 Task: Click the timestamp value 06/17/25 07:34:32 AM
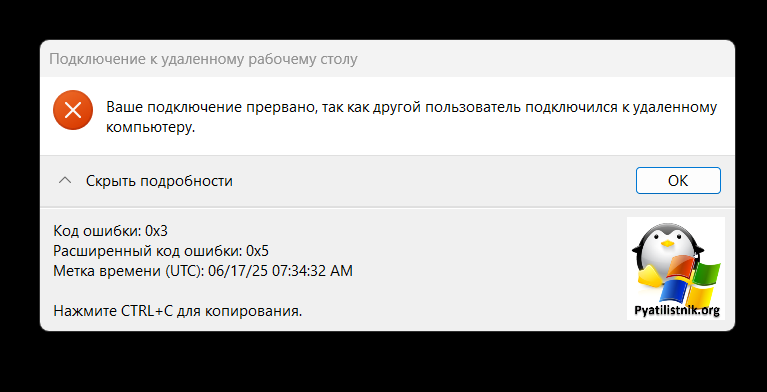280,271
